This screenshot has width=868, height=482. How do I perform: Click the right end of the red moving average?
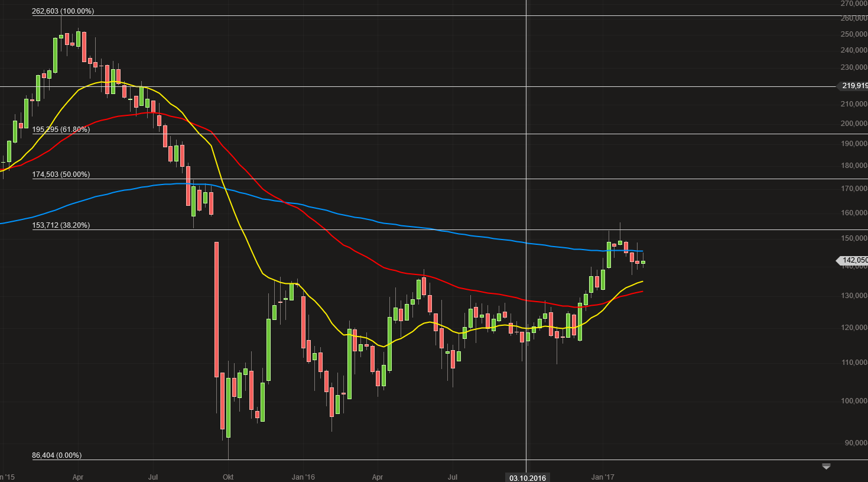(x=642, y=291)
